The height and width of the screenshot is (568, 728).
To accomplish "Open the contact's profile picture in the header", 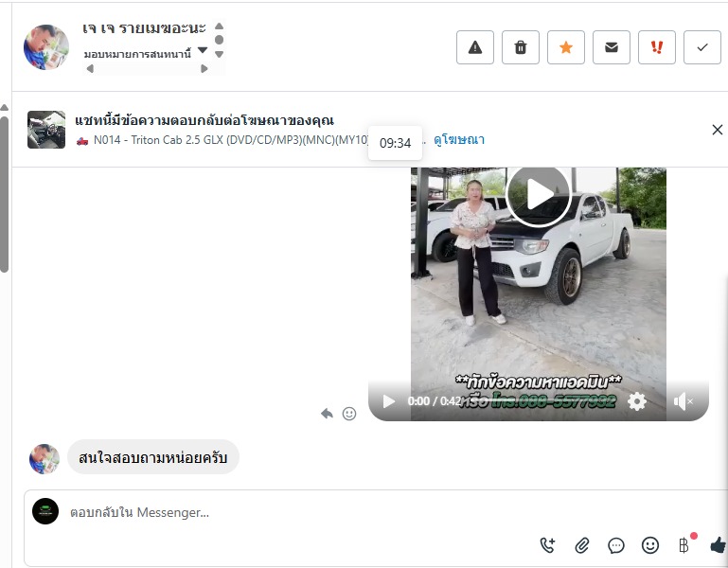I will pyautogui.click(x=46, y=47).
